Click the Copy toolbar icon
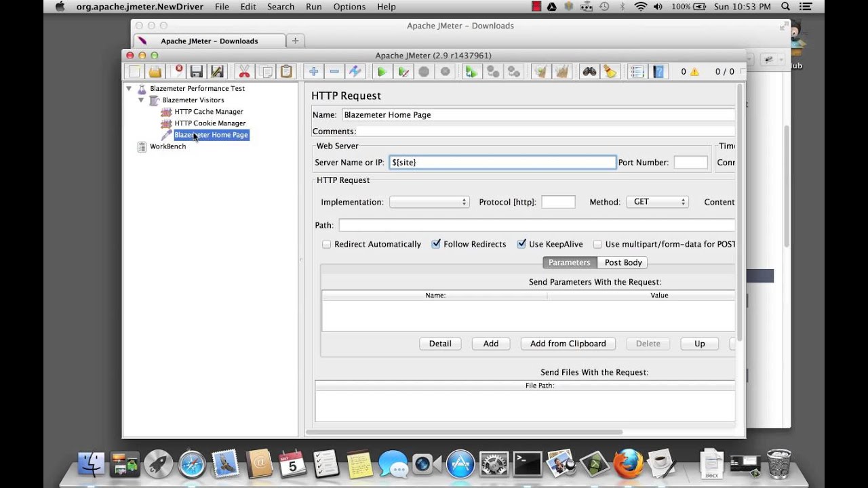Screen dimensions: 868x488 click(x=267, y=71)
